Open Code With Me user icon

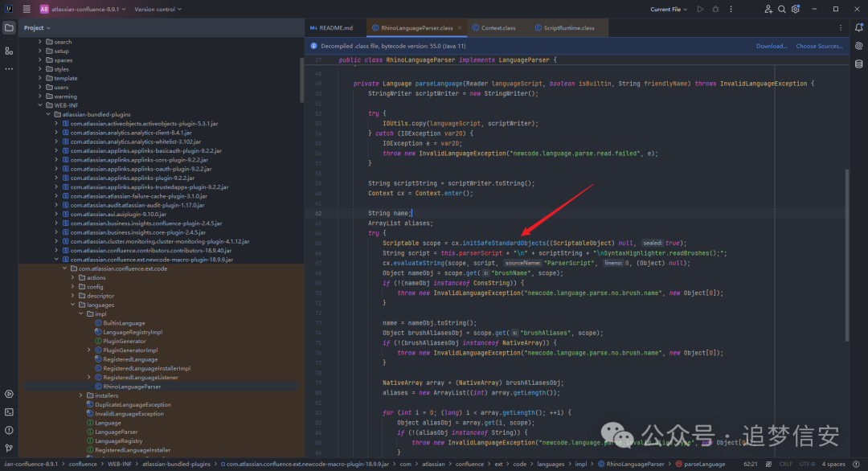pos(768,9)
